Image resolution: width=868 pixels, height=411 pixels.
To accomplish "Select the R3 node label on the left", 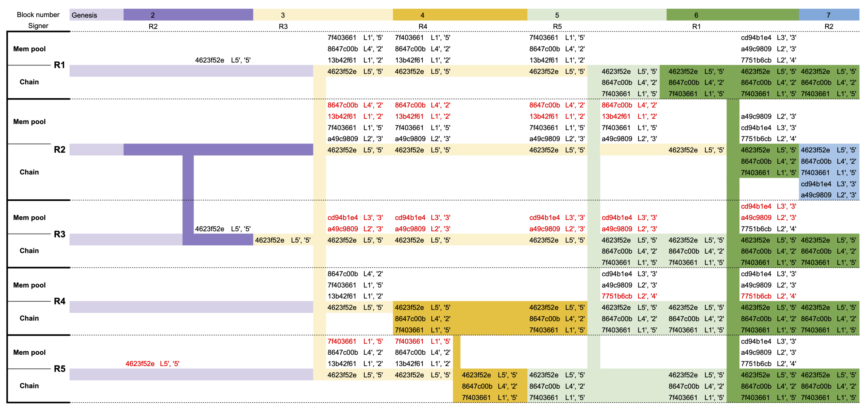I will 59,234.
